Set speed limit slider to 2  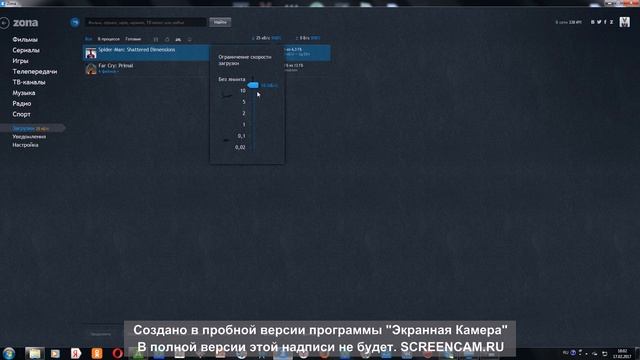pyautogui.click(x=244, y=113)
